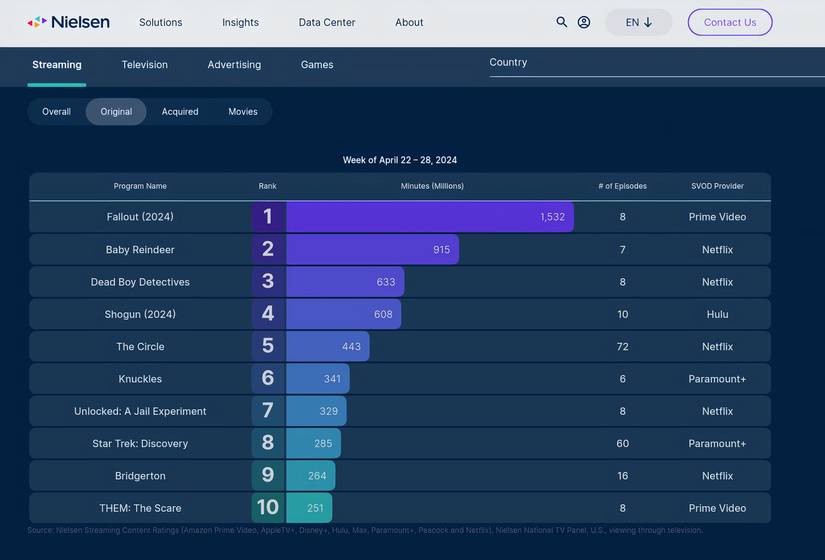Image resolution: width=825 pixels, height=560 pixels.
Task: Select the Games tab
Action: click(317, 65)
